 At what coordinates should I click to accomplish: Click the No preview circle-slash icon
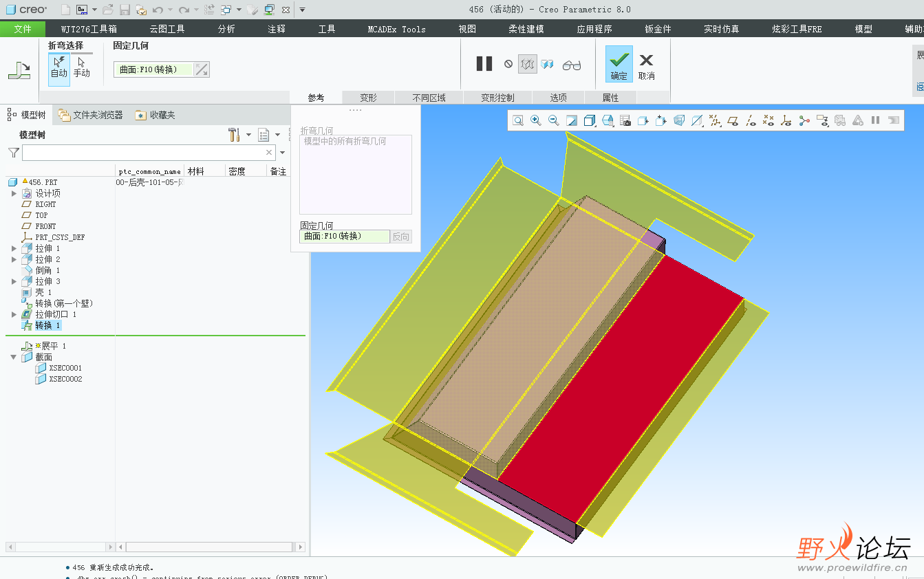[x=508, y=64]
